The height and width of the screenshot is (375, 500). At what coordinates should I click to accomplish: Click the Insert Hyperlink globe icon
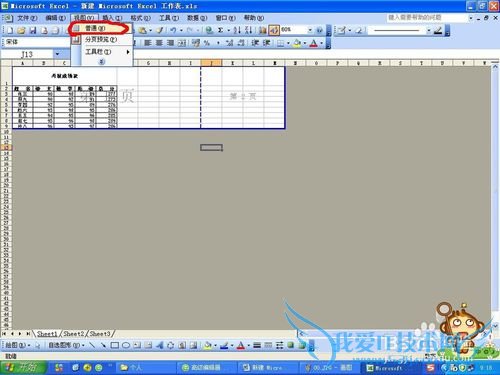(x=209, y=30)
